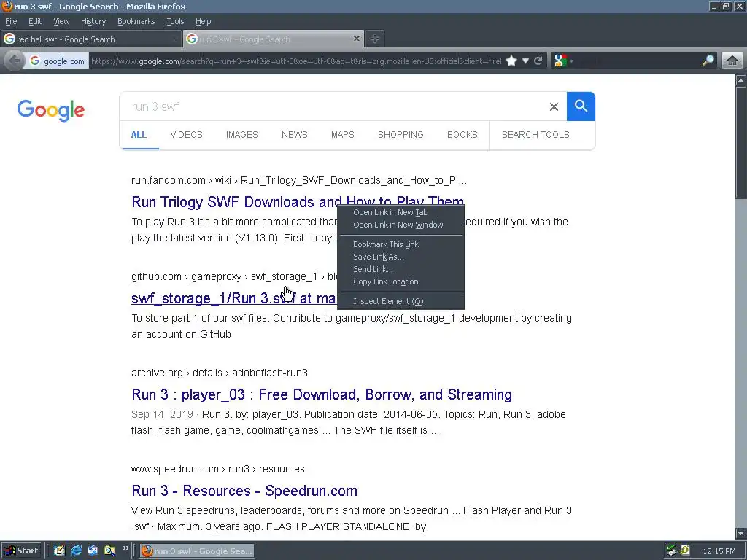The image size is (747, 560).
Task: Bookmark page with star icon
Action: click(x=511, y=61)
